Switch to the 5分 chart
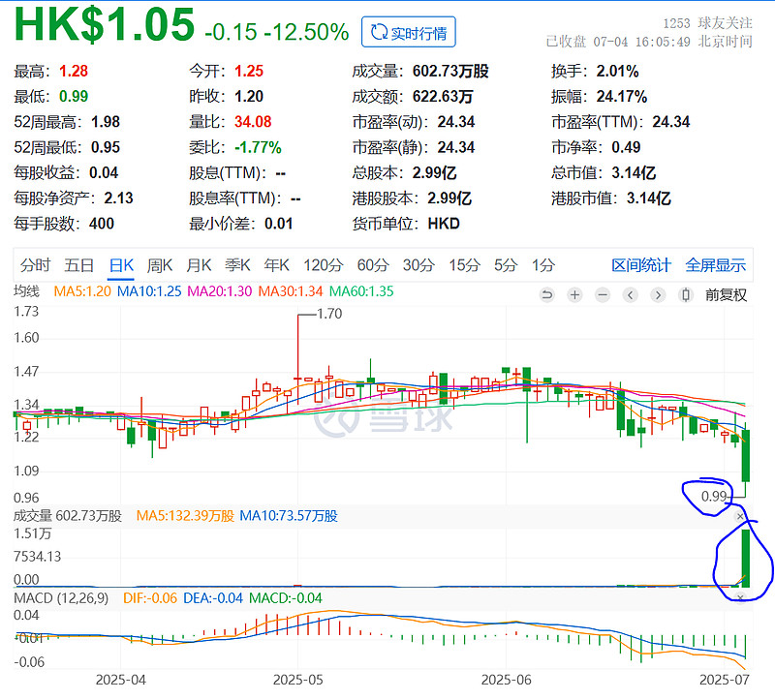This screenshot has height=700, width=775. 506,265
